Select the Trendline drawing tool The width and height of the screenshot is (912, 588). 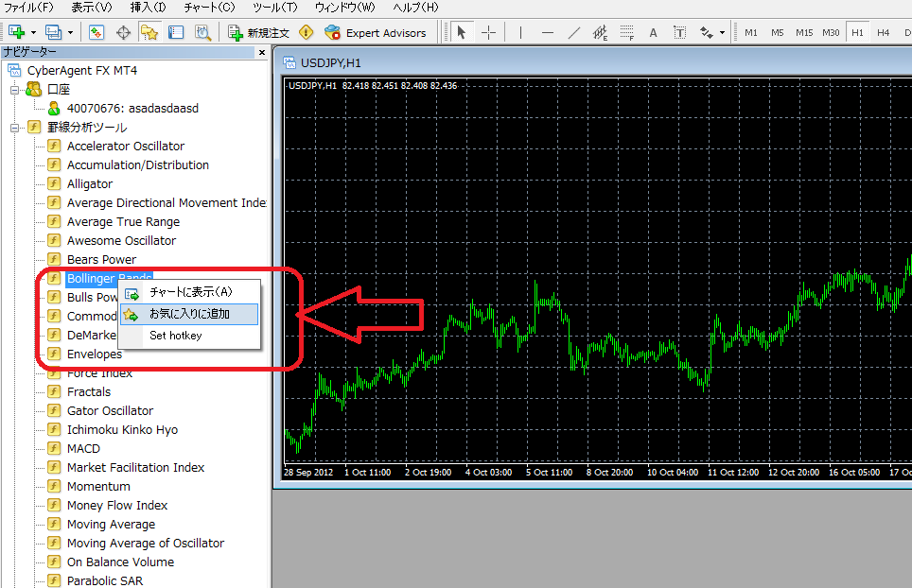tap(573, 32)
